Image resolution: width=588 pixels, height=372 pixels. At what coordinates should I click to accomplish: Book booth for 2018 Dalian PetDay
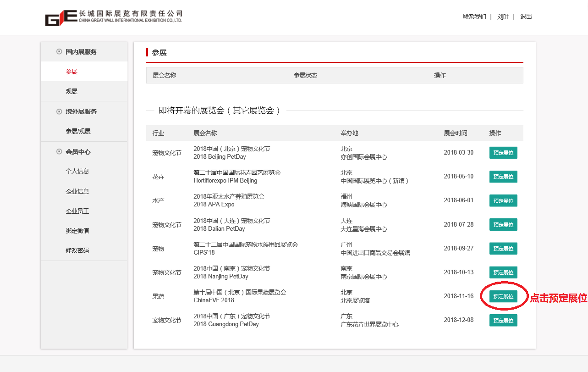point(503,225)
